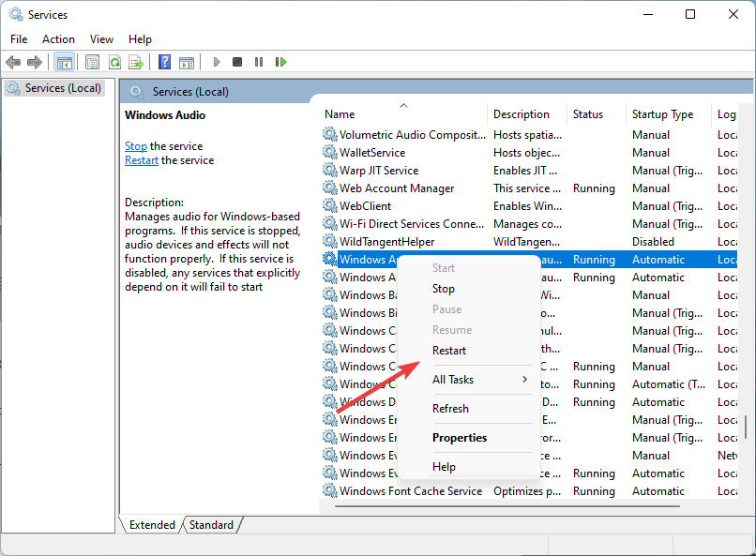The image size is (756, 556).
Task: Select the Wi-Fi Direct Services Conne... service name
Action: point(411,224)
